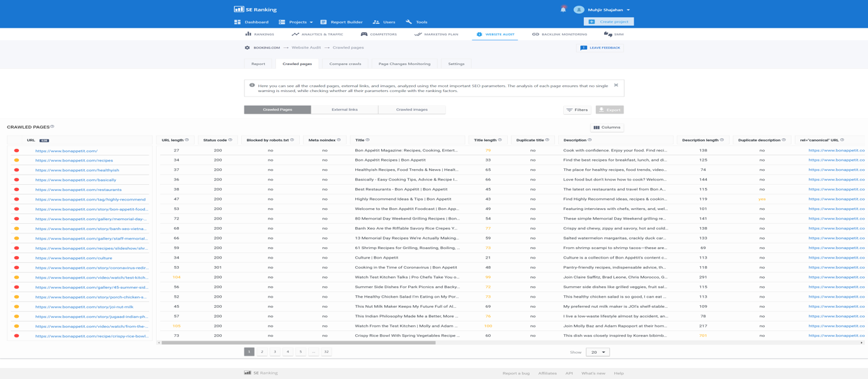
Task: Click the Create project button
Action: click(x=608, y=21)
